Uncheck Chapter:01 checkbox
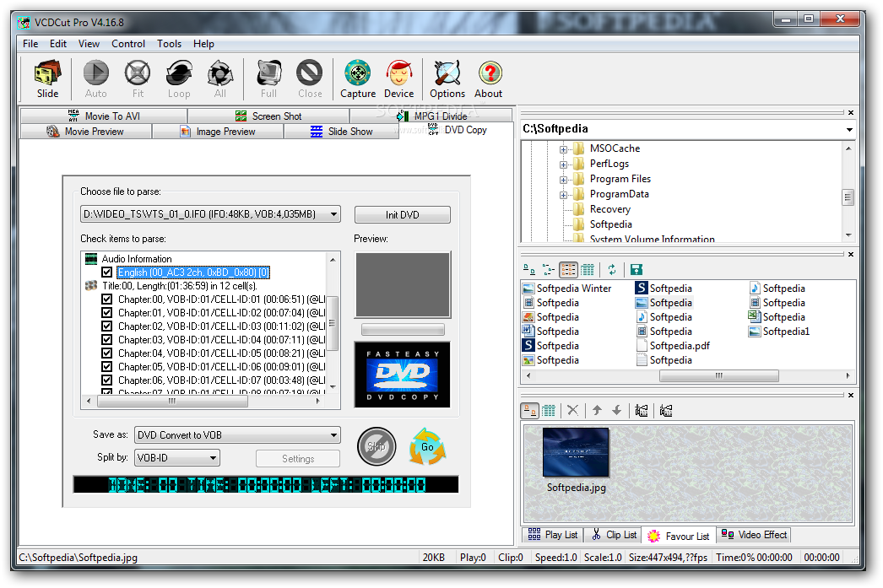883x588 pixels. tap(106, 313)
